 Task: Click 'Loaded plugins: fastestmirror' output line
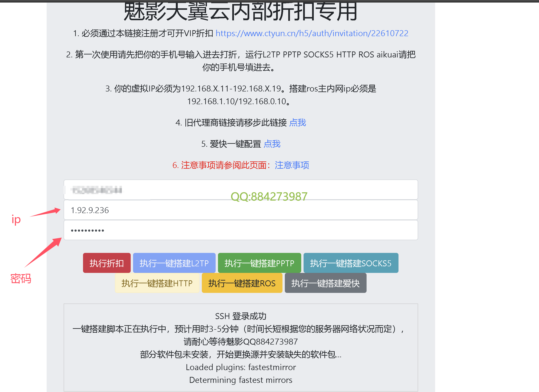[241, 367]
